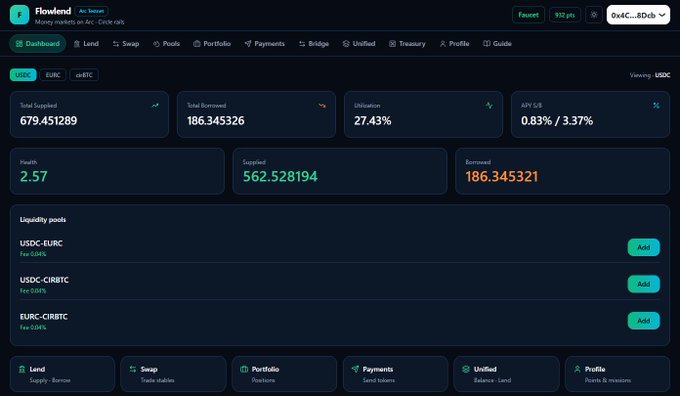Viewport: 680px width, 396px height.
Task: Click the USDC-CIRBTC pool name
Action: tap(44, 280)
